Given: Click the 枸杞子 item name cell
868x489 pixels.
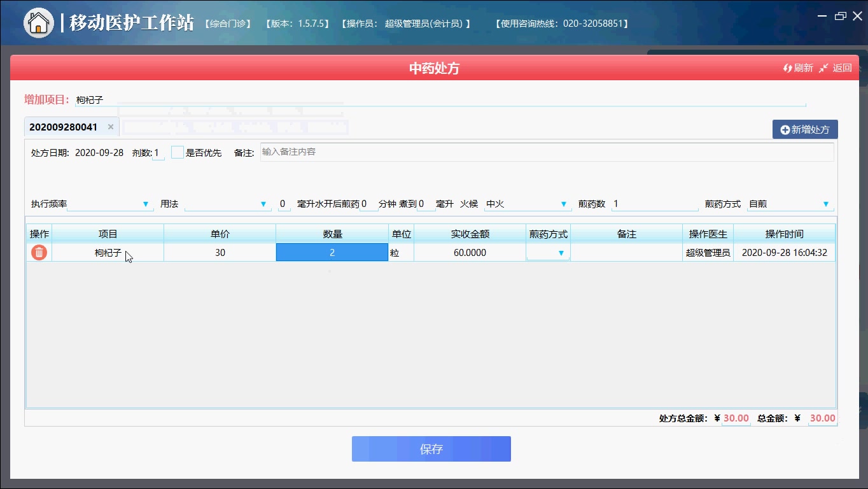Looking at the screenshot, I should tap(108, 253).
